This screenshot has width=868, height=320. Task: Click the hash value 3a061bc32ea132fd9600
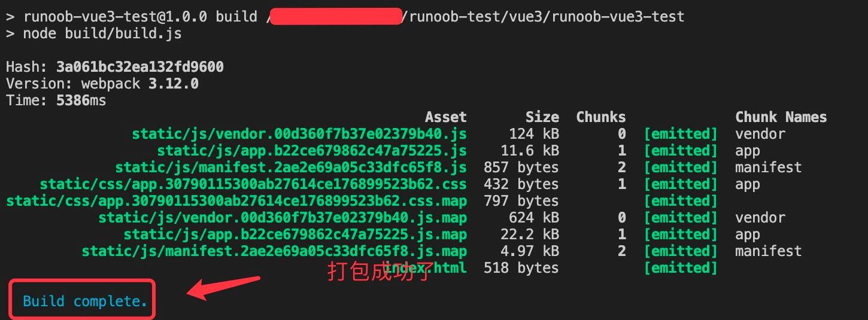pos(140,67)
